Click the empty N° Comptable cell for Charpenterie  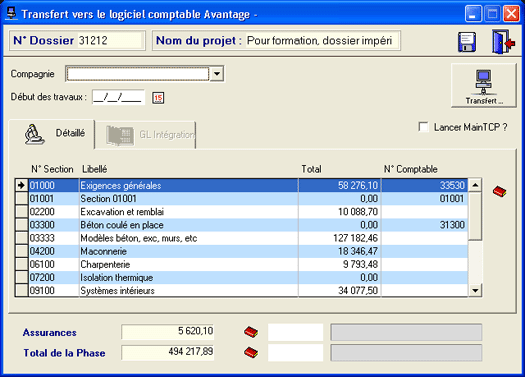(424, 264)
